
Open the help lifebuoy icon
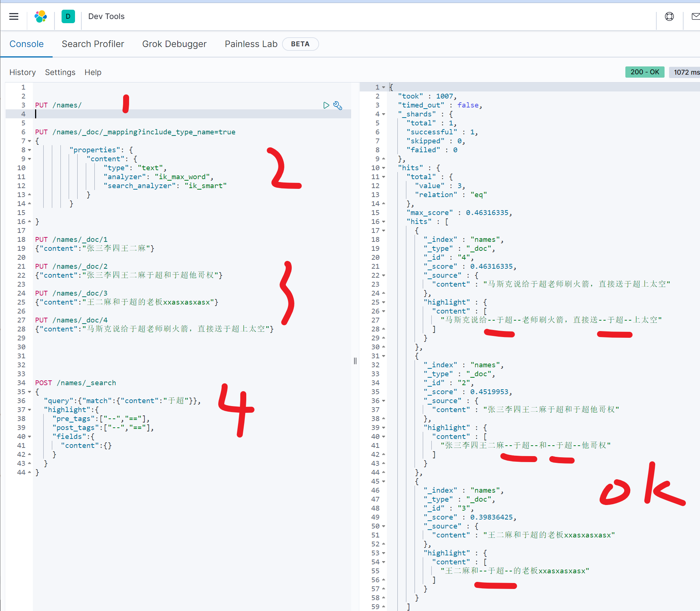(x=669, y=16)
